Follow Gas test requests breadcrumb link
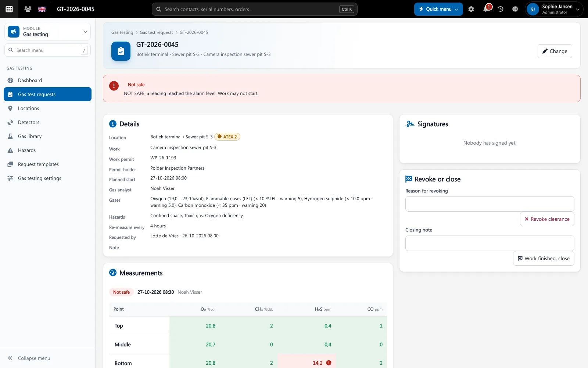Image resolution: width=588 pixels, height=368 pixels. coord(156,32)
